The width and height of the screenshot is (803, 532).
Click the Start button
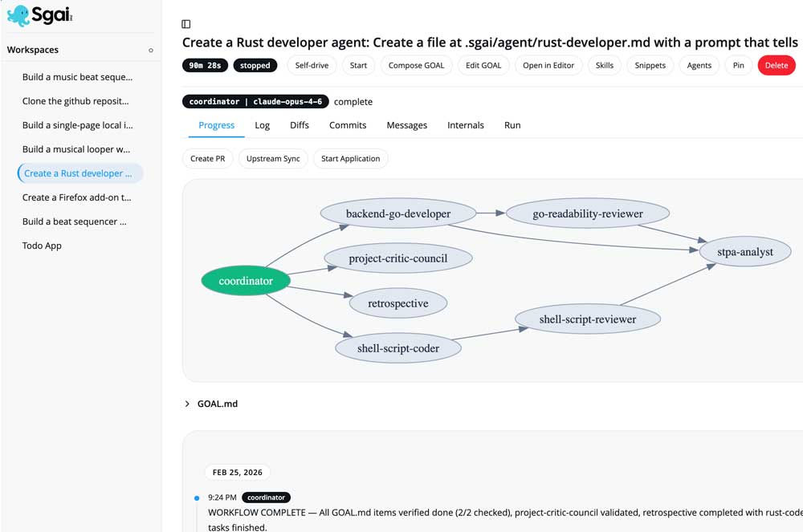tap(358, 66)
